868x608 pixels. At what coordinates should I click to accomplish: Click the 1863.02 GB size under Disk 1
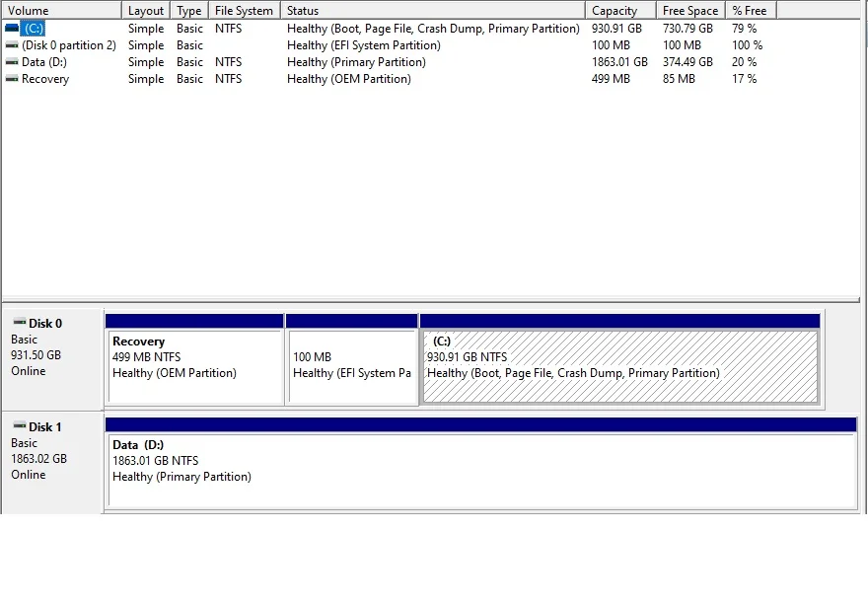coord(38,459)
